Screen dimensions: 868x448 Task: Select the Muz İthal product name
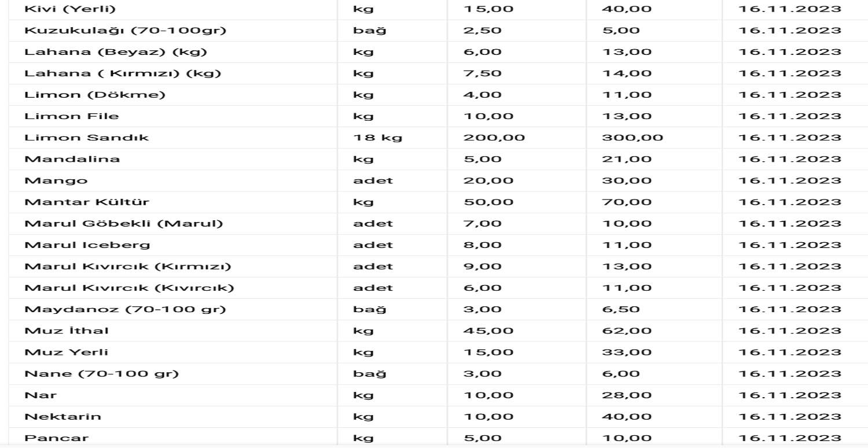[67, 331]
